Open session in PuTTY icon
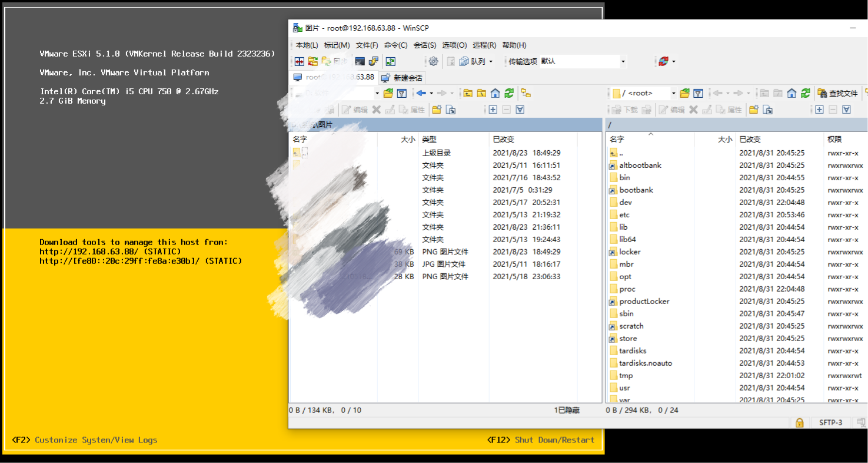 tap(373, 61)
